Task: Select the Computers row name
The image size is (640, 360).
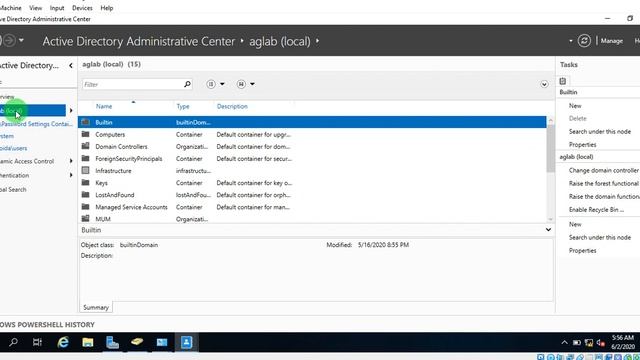Action: click(110, 134)
